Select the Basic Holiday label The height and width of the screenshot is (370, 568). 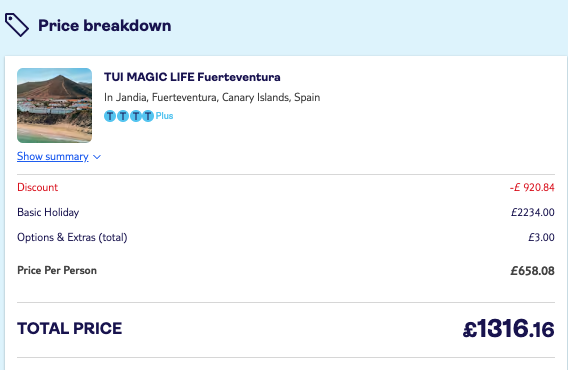click(x=48, y=212)
